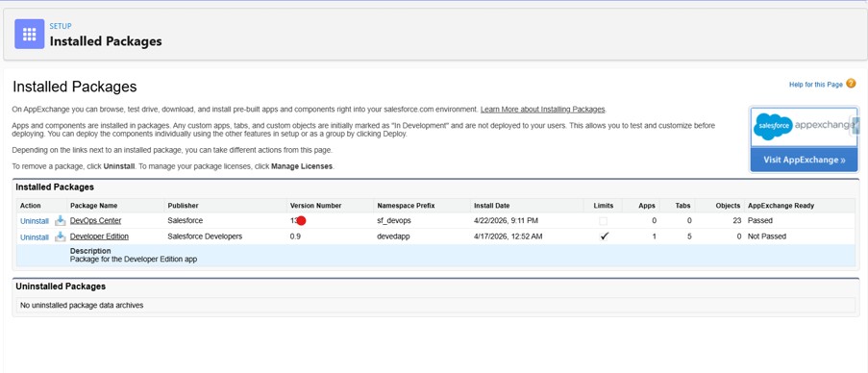Select Salesforce publisher cell for DevOps Center
Viewport: 868px width, 373px height.
(186, 220)
